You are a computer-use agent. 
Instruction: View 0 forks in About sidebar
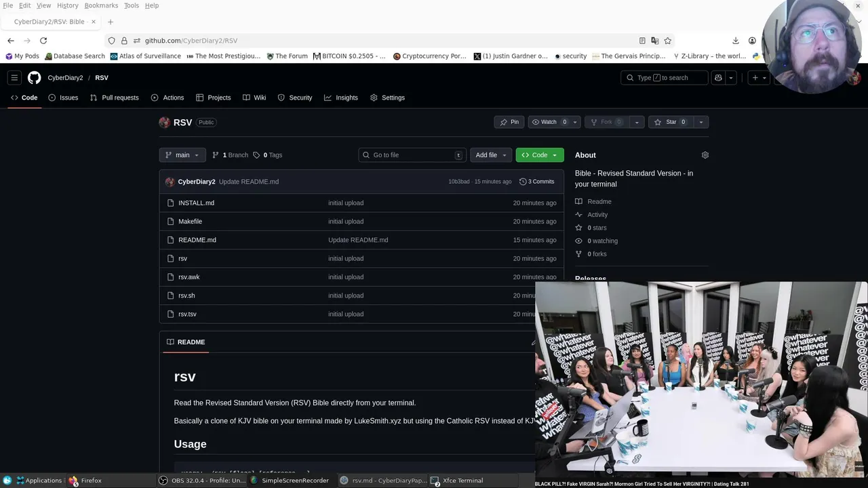point(591,254)
